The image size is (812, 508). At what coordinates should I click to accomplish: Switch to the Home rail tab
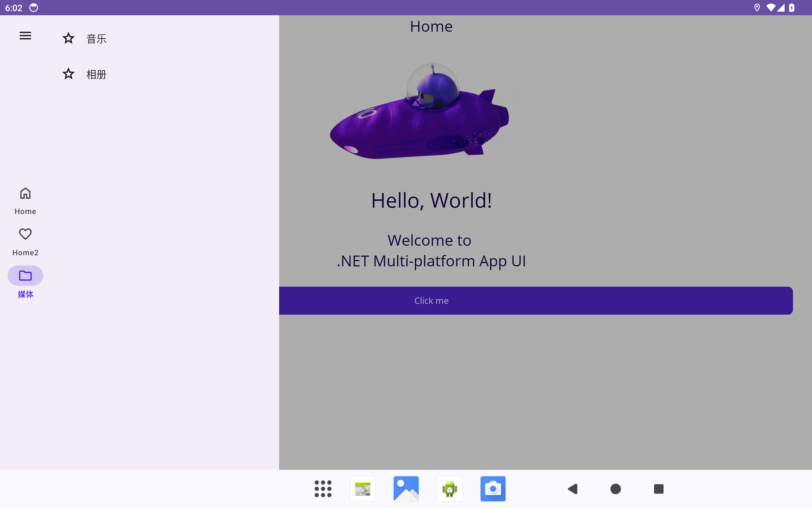click(25, 201)
